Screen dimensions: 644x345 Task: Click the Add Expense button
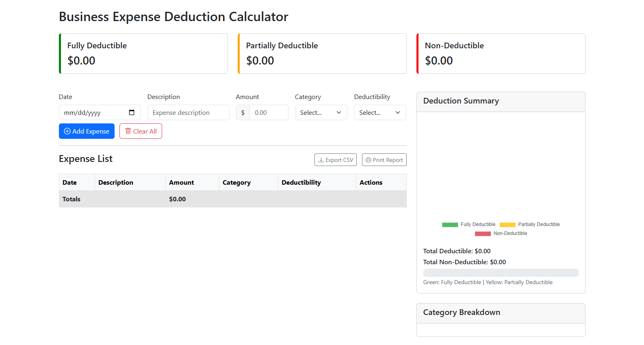87,131
